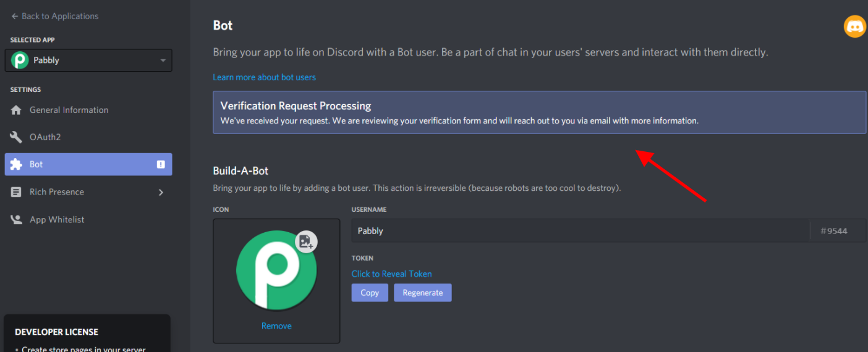Image resolution: width=868 pixels, height=352 pixels.
Task: Click the Verification Request Processing heading
Action: coord(296,106)
